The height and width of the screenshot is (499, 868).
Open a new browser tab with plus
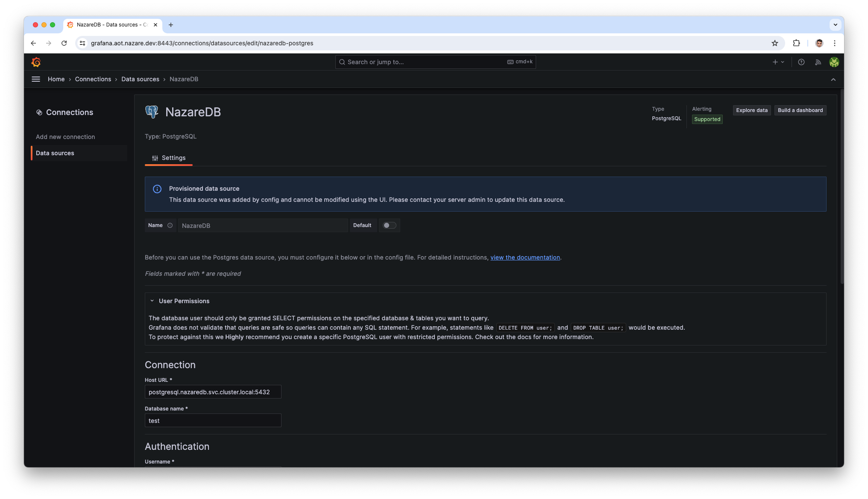[171, 25]
